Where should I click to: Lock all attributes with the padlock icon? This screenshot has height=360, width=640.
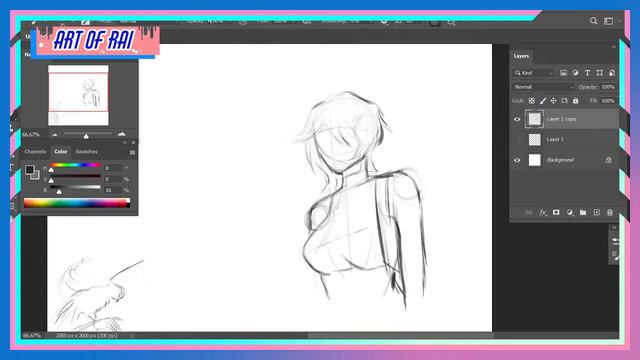click(576, 100)
